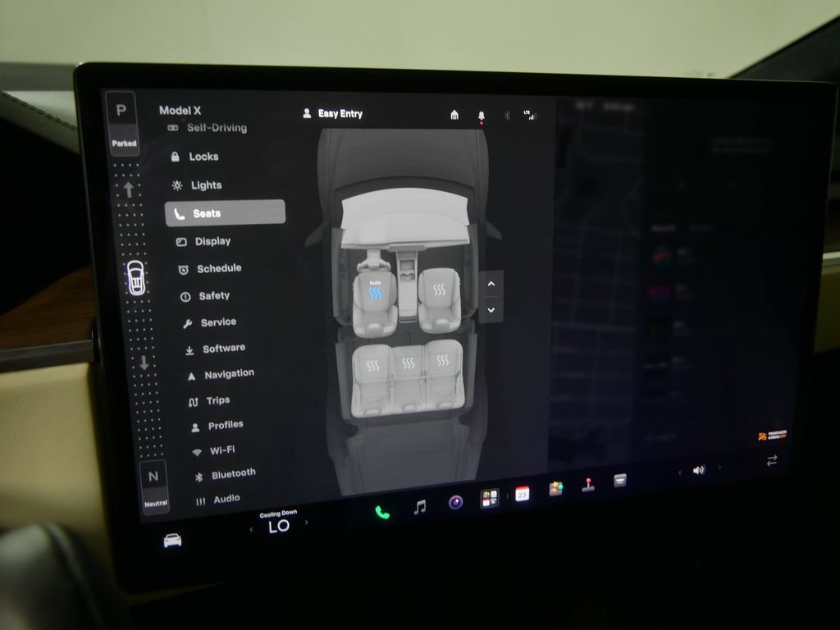840x630 pixels.
Task: Tap the HomeLink garage icon
Action: tap(454, 115)
